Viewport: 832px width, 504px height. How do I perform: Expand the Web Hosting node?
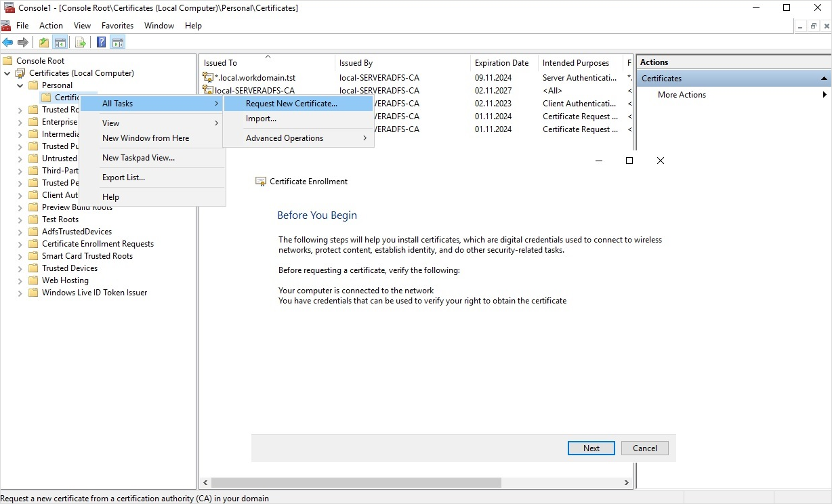click(20, 280)
